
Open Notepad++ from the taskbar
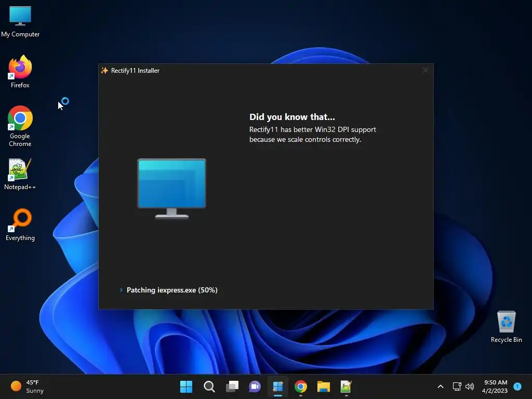[346, 387]
